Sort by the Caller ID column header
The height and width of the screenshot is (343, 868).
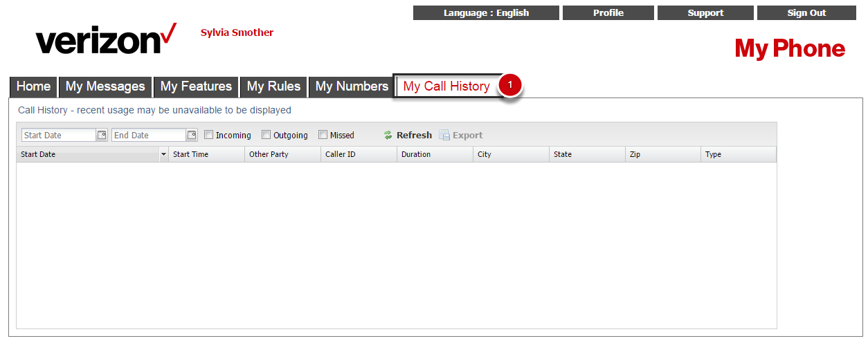tap(359, 154)
